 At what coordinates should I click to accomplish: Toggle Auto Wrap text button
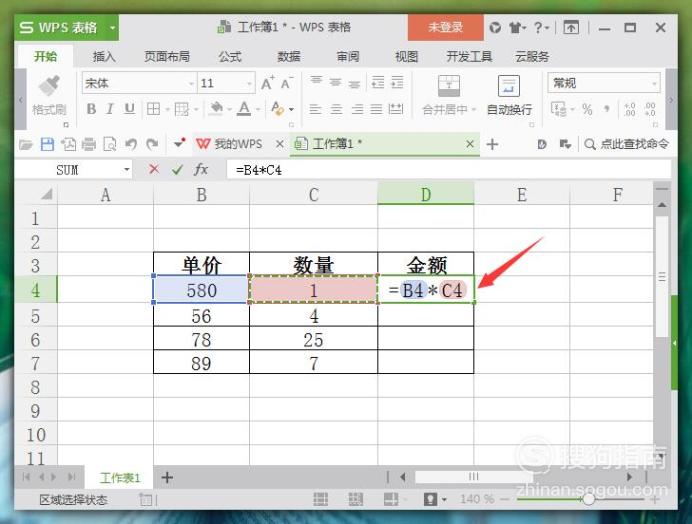click(509, 95)
